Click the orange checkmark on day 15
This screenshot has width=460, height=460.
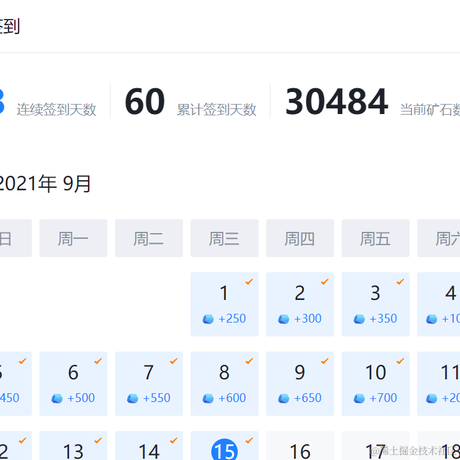(249, 440)
